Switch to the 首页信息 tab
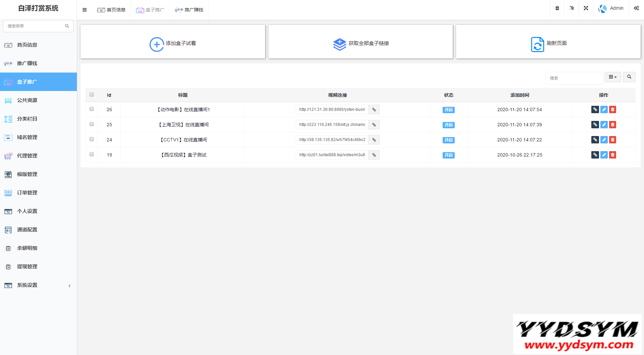 pyautogui.click(x=111, y=10)
